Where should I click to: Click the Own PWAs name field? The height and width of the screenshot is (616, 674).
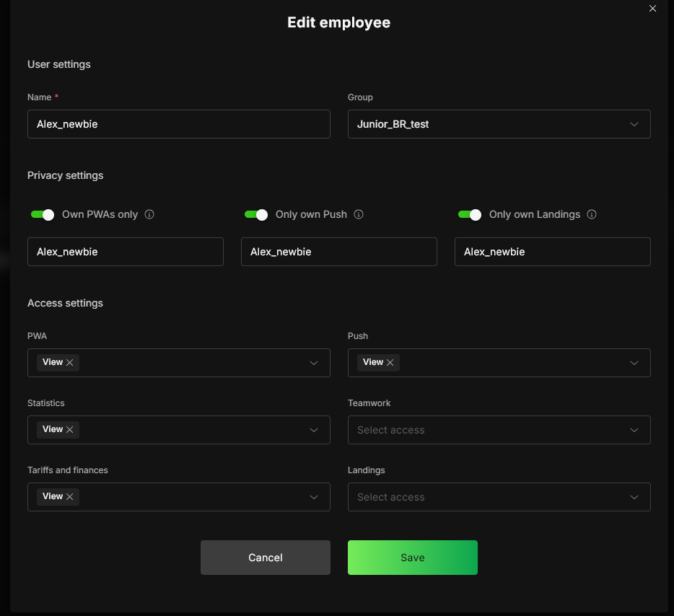click(x=126, y=252)
